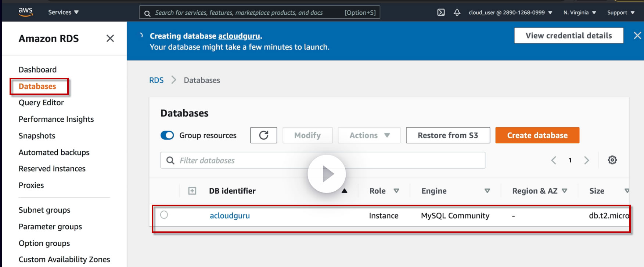Image resolution: width=644 pixels, height=267 pixels.
Task: Sort by Role column arrow
Action: pyautogui.click(x=396, y=191)
